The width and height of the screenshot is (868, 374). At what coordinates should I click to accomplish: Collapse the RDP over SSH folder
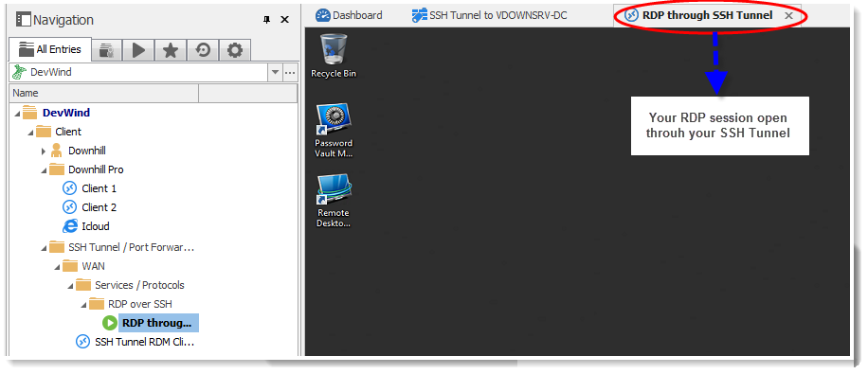click(84, 304)
